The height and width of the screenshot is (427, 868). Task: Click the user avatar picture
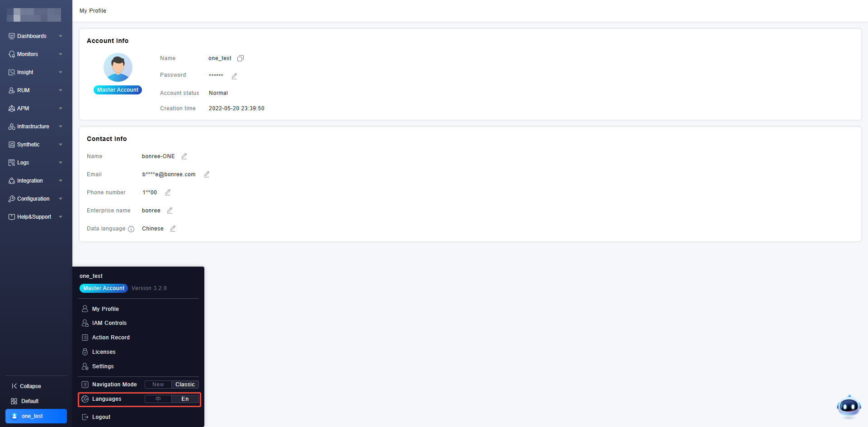click(118, 67)
